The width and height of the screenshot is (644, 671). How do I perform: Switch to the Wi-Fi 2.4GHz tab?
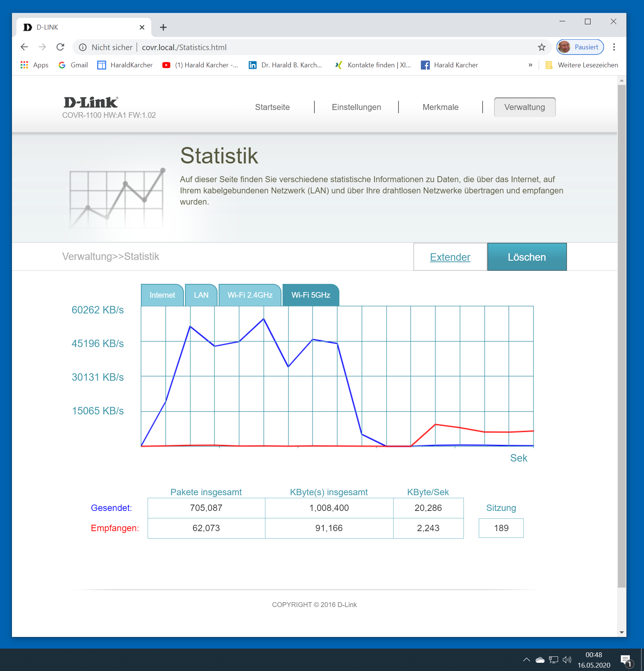point(250,295)
